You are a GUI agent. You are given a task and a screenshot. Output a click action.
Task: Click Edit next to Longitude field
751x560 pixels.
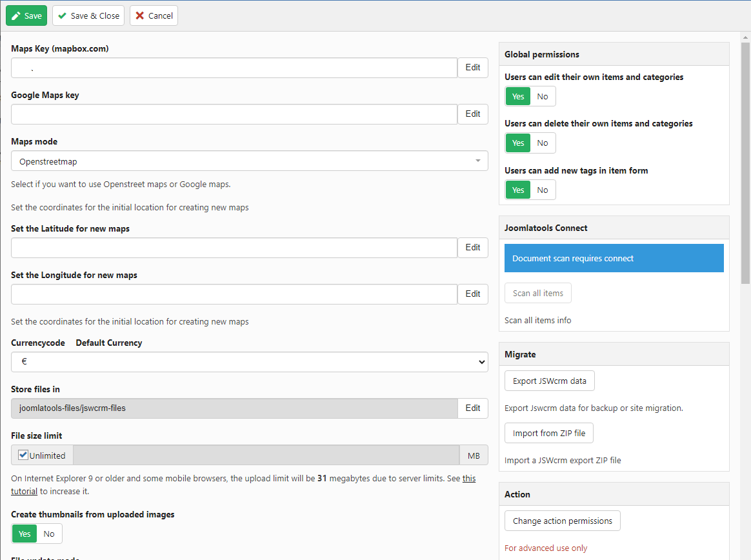tap(472, 294)
